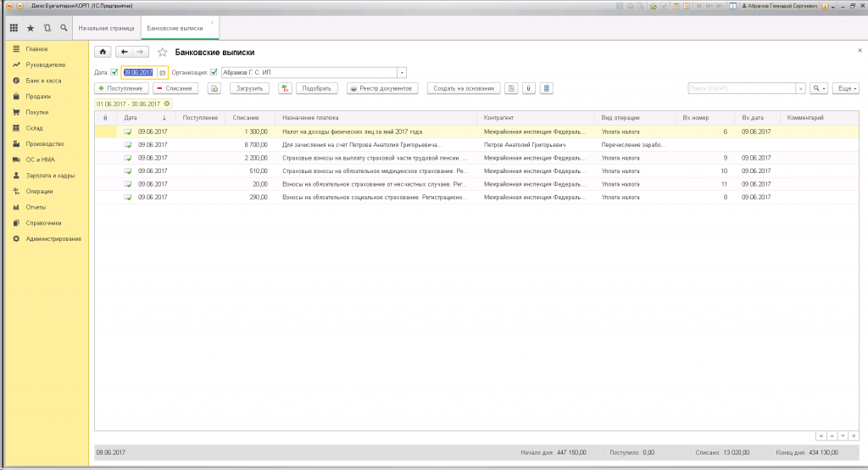Viewport: 868px width, 470px height.
Task: Open the yellow info icon in title bar
Action: coord(825,6)
